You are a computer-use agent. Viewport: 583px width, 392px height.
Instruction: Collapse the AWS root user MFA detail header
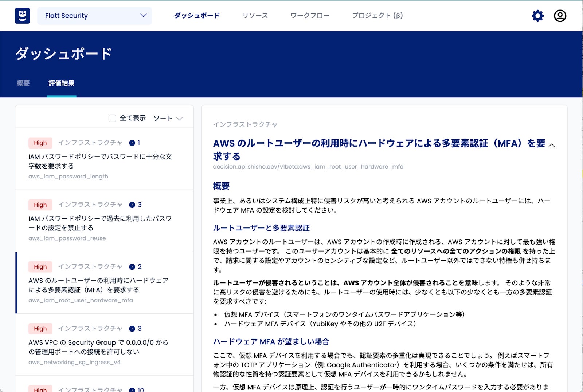click(552, 145)
